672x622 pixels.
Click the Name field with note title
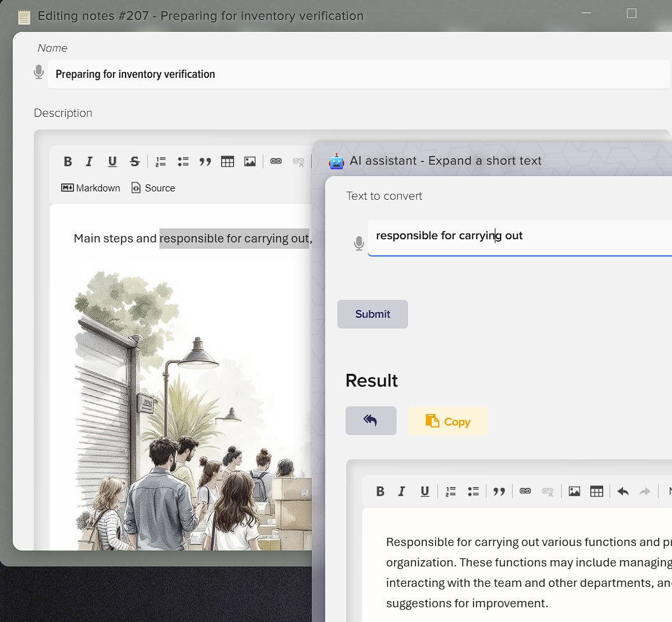click(x=359, y=74)
